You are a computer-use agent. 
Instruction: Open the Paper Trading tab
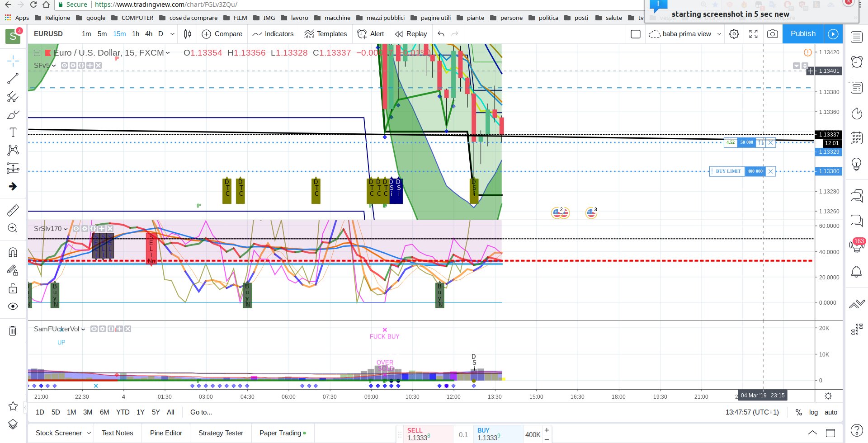click(283, 433)
